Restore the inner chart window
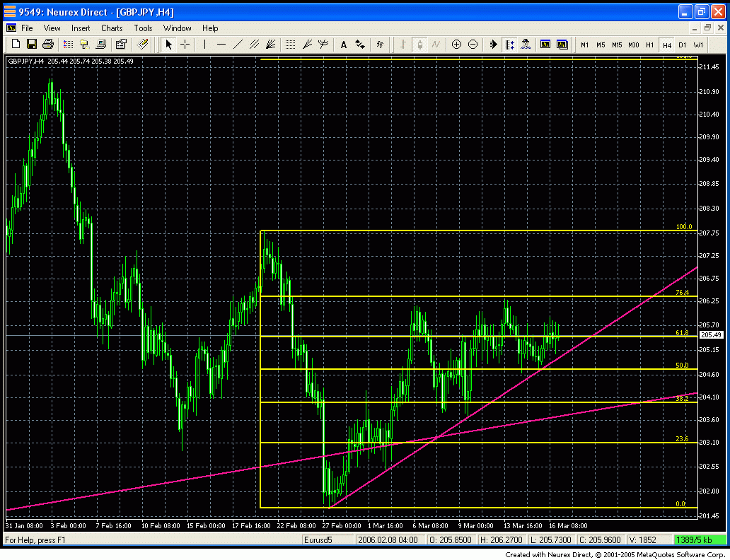This screenshot has height=560, width=730. pos(707,28)
